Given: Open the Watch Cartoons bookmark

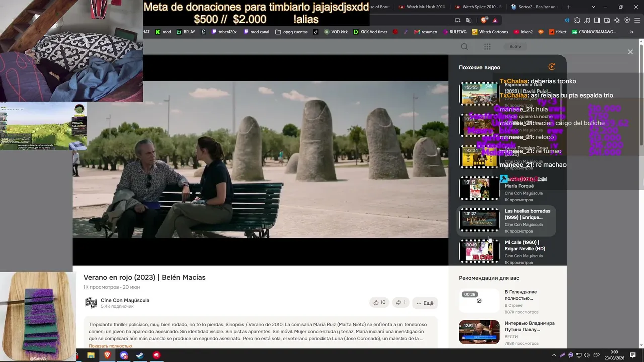Looking at the screenshot, I should 490,32.
